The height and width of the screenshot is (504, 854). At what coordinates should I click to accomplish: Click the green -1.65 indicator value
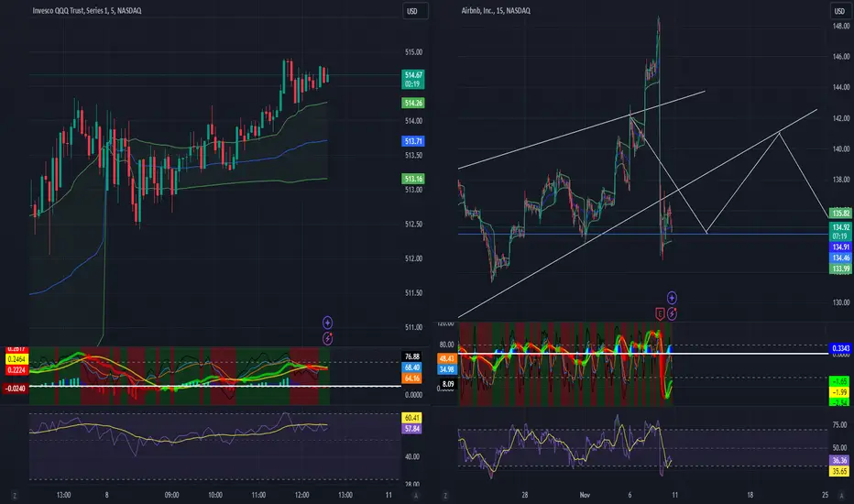(840, 381)
